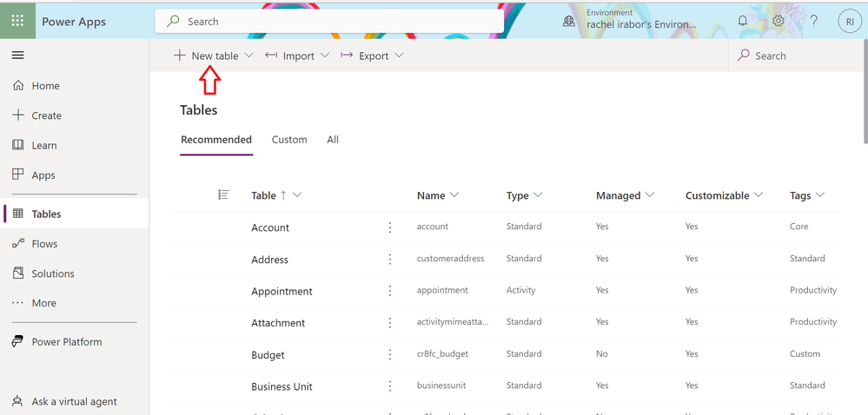
Task: Expand the New table dropdown chevron
Action: pyautogui.click(x=248, y=56)
